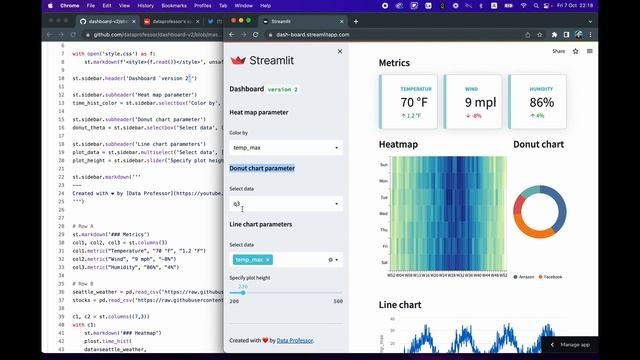Star the Streamlit app
640x360 pixels.
pyautogui.click(x=576, y=51)
